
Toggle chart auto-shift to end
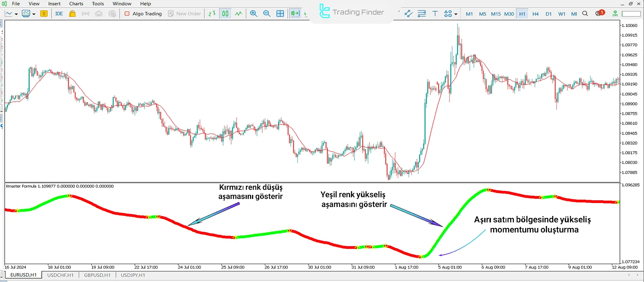point(295,13)
